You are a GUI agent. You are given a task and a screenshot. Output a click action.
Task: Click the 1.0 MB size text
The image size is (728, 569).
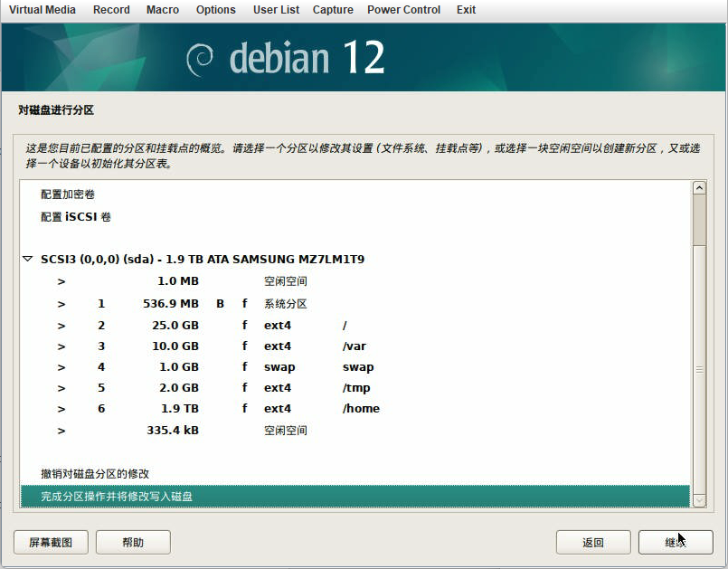(x=178, y=281)
